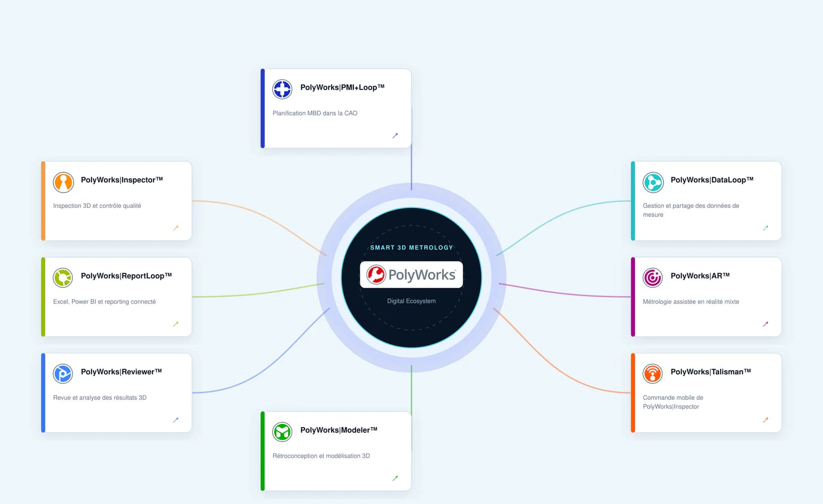The image size is (823, 504).
Task: Open the PolyWorks|DataLoop title link
Action: click(x=712, y=180)
